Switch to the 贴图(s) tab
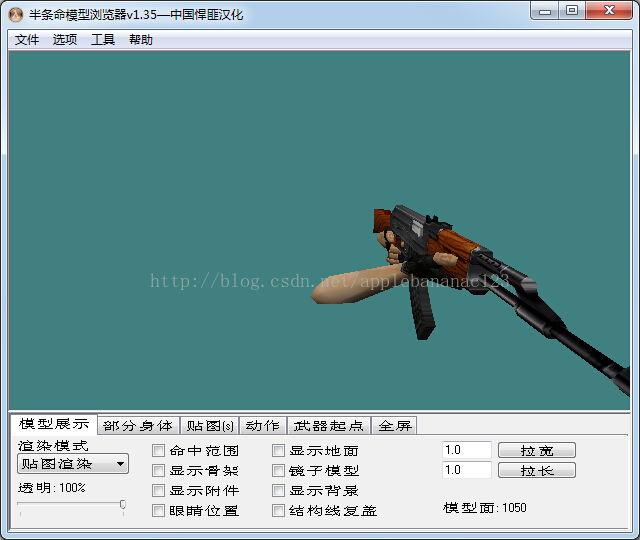The height and width of the screenshot is (540, 640). [210, 426]
